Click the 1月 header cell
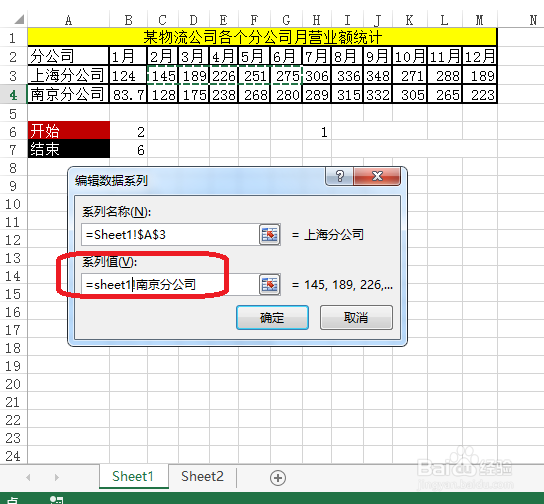This screenshot has width=544, height=504. pyautogui.click(x=128, y=56)
